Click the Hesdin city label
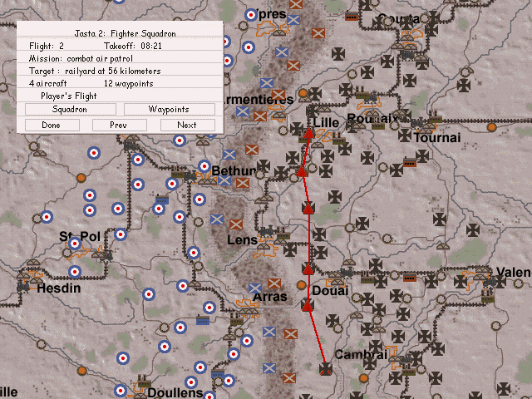 point(59,288)
